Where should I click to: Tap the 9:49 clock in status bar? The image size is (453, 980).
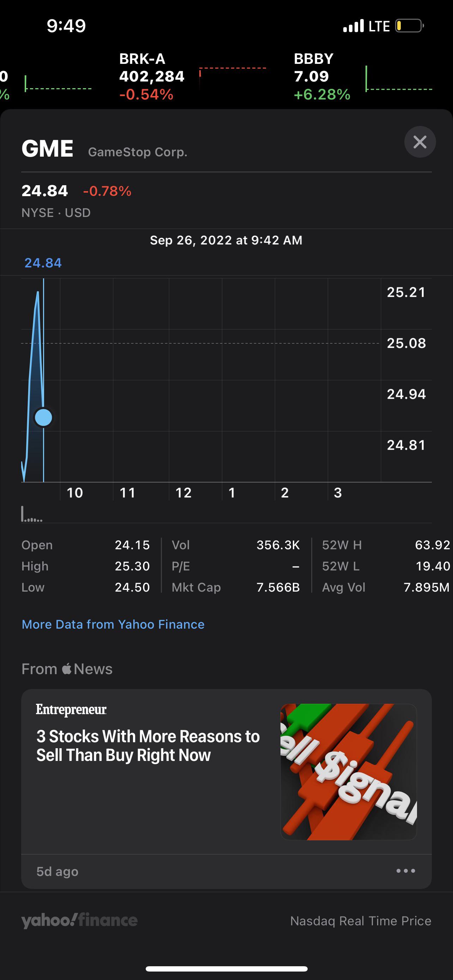pyautogui.click(x=66, y=26)
